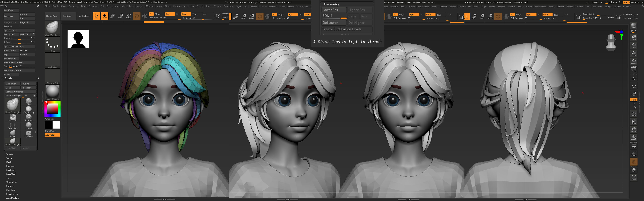The image size is (644, 201).
Task: Expand the Orientation brush section
Action: [12, 182]
